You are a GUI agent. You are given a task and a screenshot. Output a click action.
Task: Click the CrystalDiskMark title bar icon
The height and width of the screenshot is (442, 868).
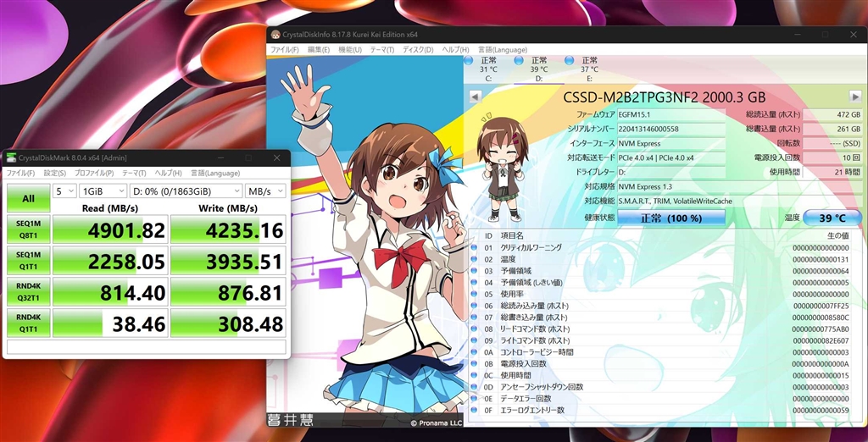tap(11, 158)
